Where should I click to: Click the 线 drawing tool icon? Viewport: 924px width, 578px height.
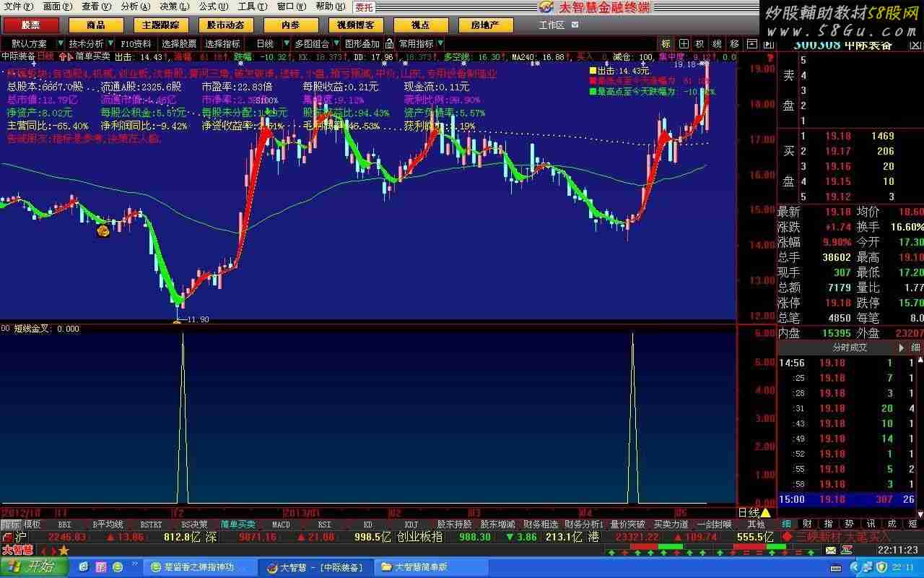(717, 44)
